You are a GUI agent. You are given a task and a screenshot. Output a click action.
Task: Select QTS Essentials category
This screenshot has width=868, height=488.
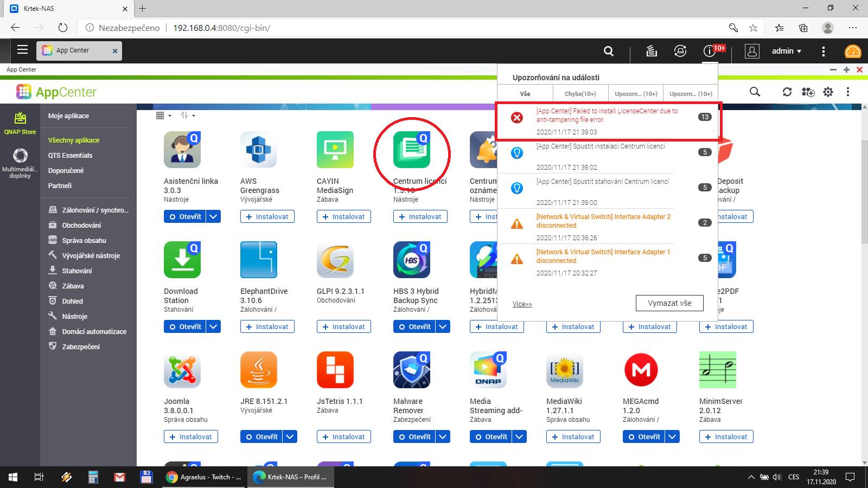pos(70,155)
